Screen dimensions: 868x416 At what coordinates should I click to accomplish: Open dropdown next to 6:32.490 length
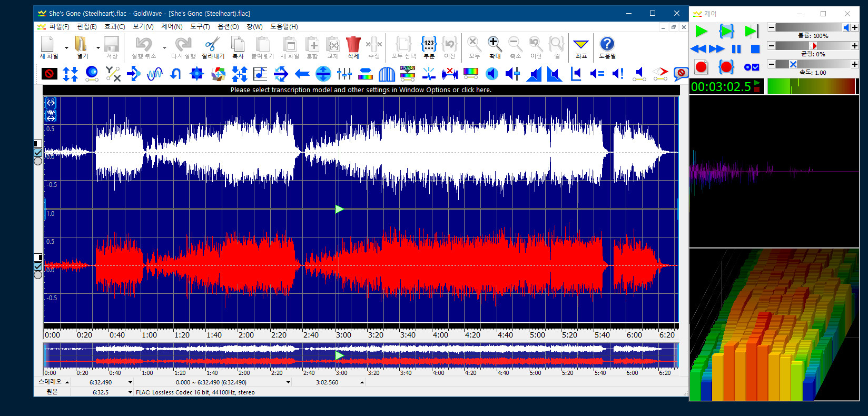[130, 382]
